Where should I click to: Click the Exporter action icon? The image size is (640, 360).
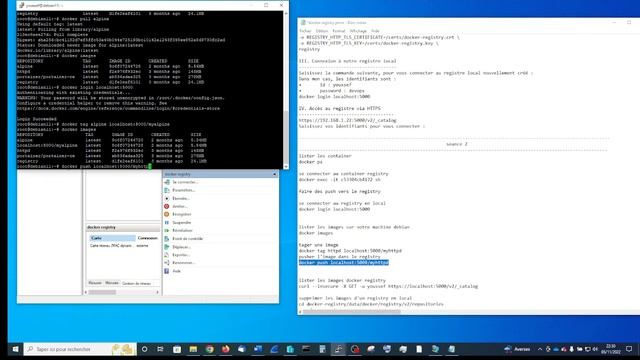167,255
